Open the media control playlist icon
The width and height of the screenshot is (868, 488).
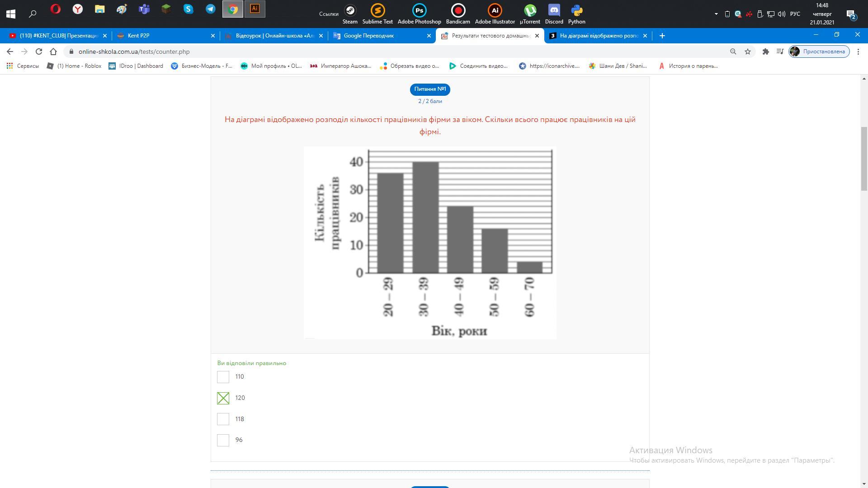click(780, 52)
